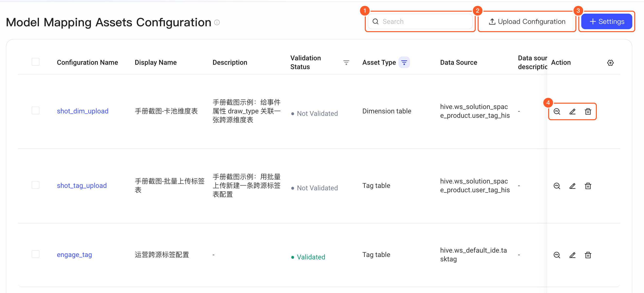Image resolution: width=644 pixels, height=293 pixels.
Task: Click the Model Mapping Assets Configuration title
Action: (x=108, y=22)
